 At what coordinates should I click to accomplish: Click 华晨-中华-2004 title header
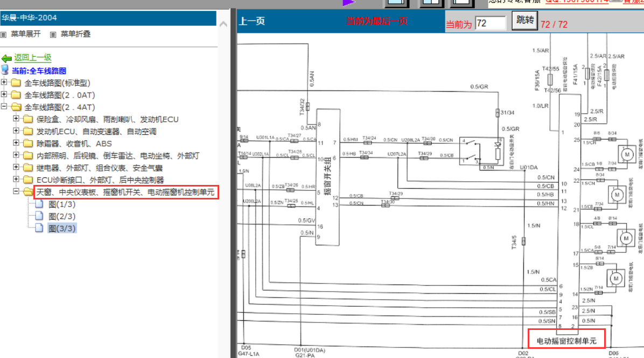click(108, 18)
